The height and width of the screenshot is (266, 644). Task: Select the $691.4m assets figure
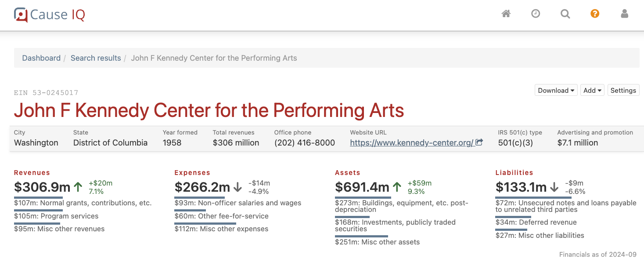point(362,187)
